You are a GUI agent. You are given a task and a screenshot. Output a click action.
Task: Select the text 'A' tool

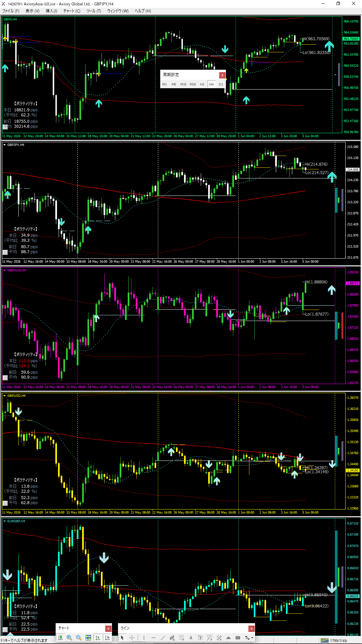[x=191, y=638]
